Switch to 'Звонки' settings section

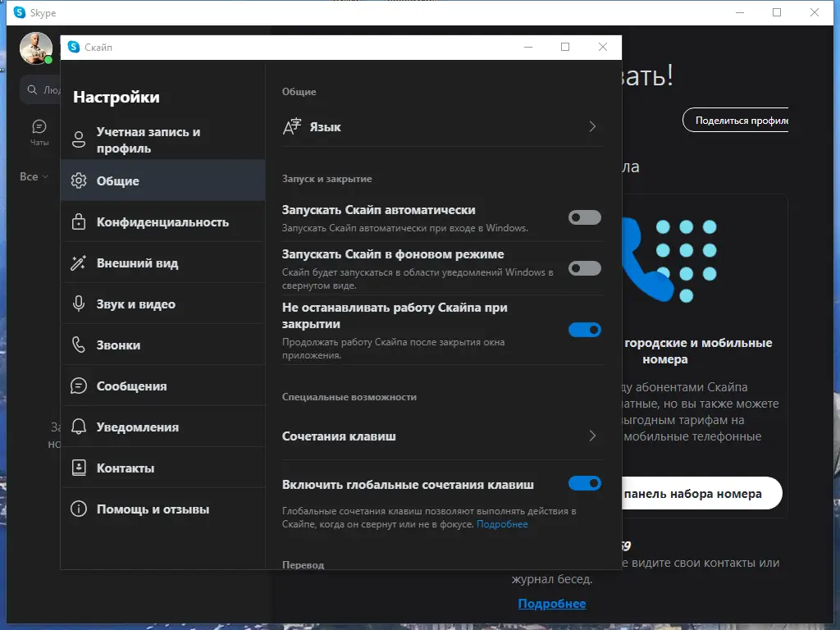pyautogui.click(x=163, y=345)
